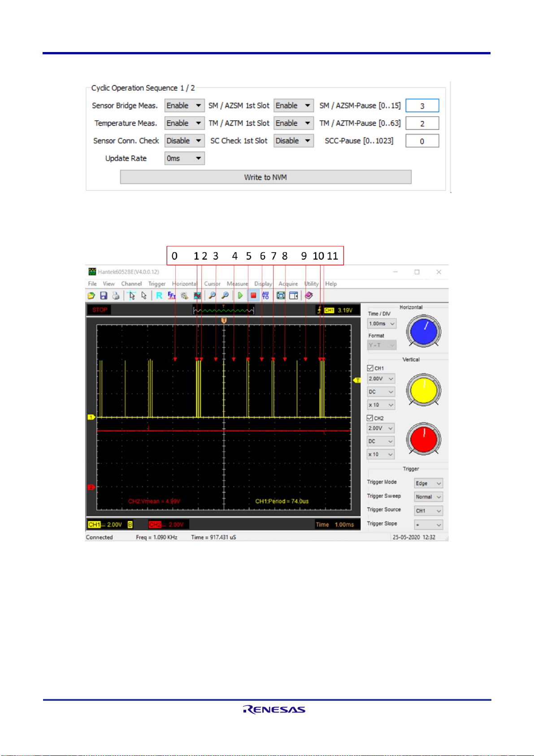The width and height of the screenshot is (534, 756).
Task: Click SCC-Pause input field
Action: [422, 141]
